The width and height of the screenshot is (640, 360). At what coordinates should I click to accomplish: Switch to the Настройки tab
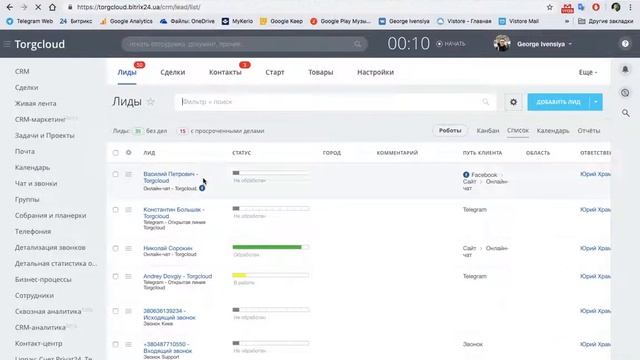[x=376, y=72]
